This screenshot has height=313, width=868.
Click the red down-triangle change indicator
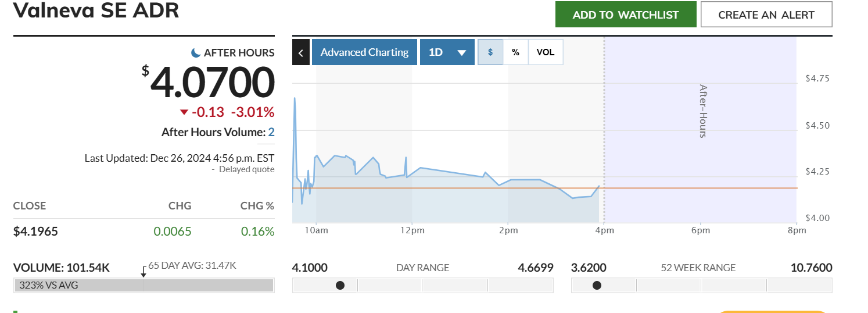[x=184, y=112]
